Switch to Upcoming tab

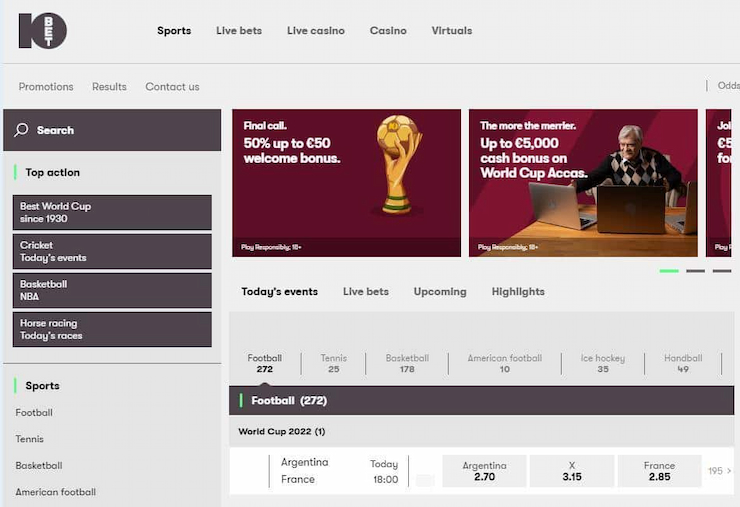click(440, 292)
